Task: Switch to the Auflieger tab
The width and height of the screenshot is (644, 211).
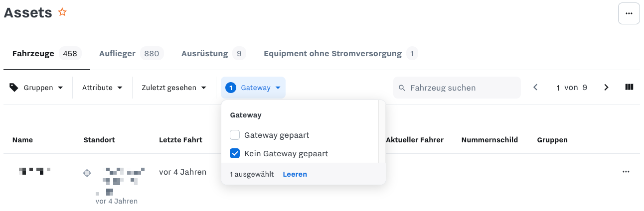Action: [131, 53]
